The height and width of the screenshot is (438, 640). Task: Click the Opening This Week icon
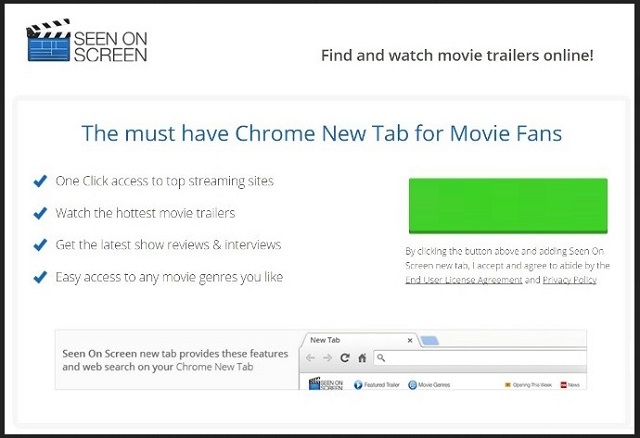[508, 385]
